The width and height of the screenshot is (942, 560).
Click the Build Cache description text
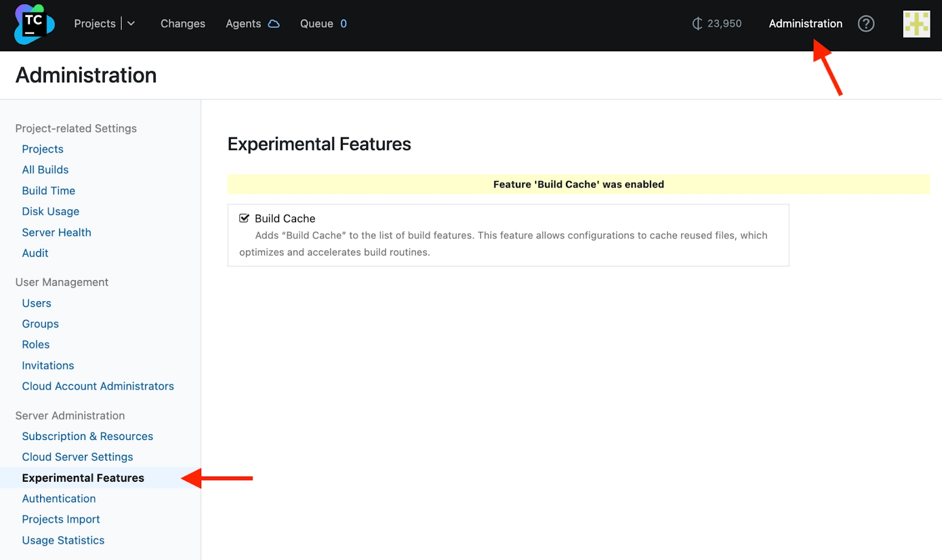(x=503, y=244)
